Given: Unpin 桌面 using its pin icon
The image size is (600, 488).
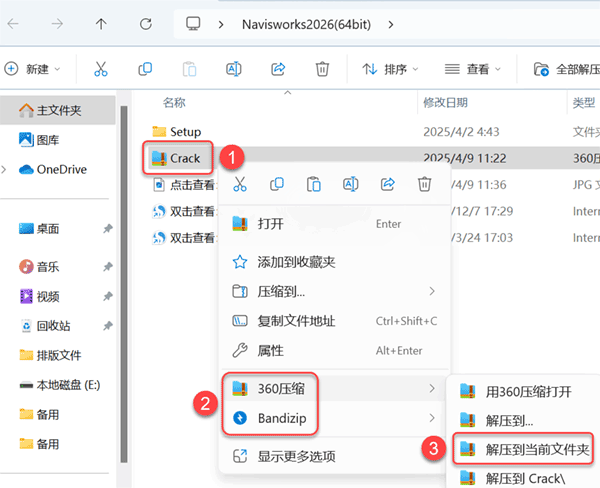Looking at the screenshot, I should [x=108, y=229].
